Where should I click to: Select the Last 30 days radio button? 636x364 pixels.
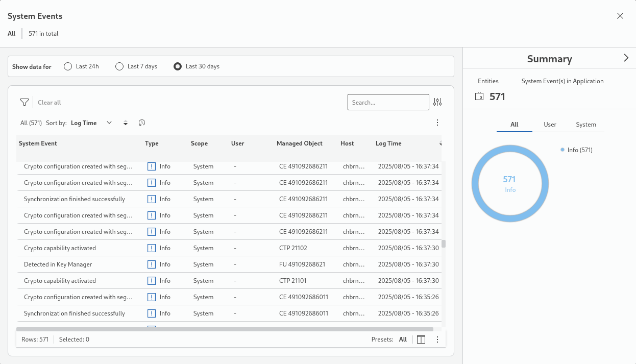tap(178, 66)
